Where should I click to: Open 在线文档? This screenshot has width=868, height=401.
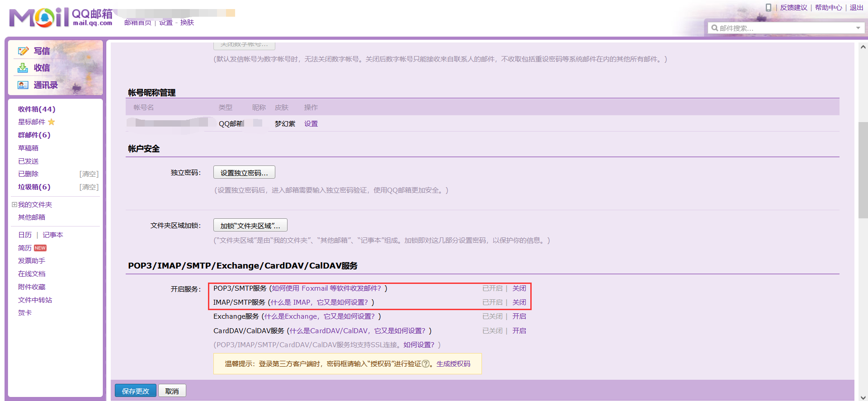tap(32, 274)
